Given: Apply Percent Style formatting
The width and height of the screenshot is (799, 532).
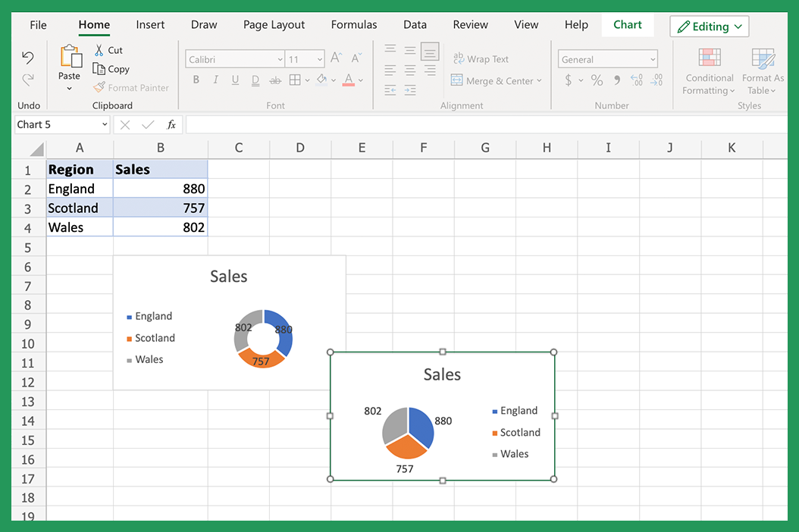Looking at the screenshot, I should click(x=597, y=80).
